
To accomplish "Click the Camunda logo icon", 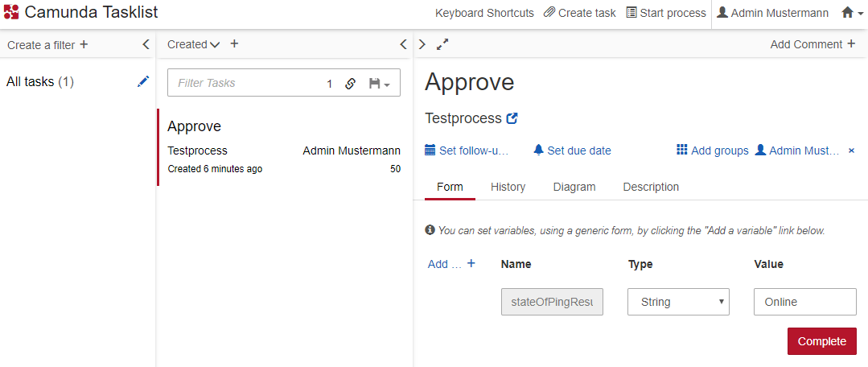I will point(11,13).
